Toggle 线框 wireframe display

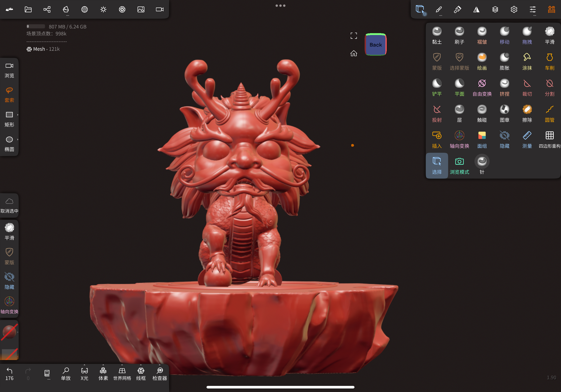[141, 373]
